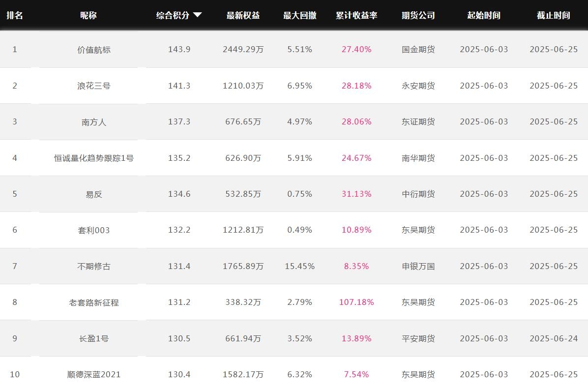Click return rate 7.54%

point(356,374)
